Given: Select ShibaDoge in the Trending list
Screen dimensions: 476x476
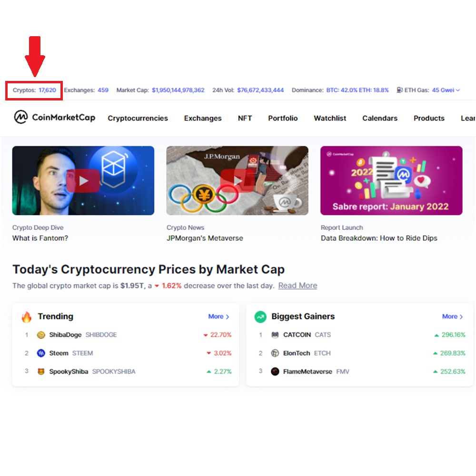Looking at the screenshot, I should 65,335.
